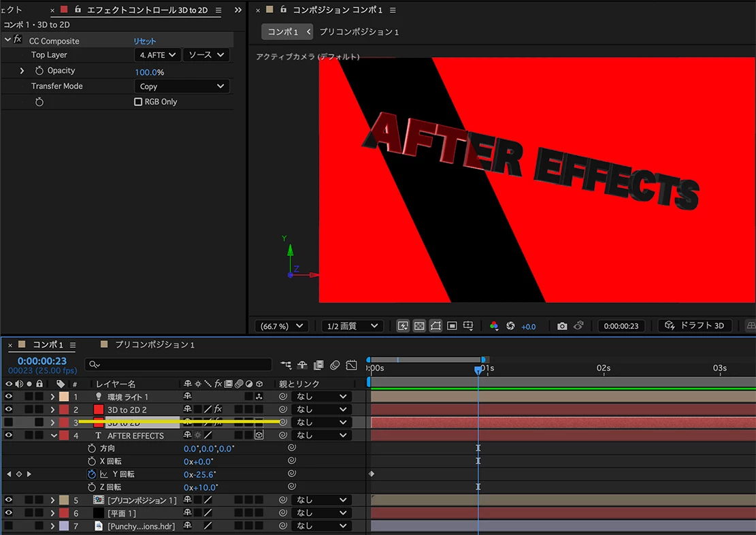The width and height of the screenshot is (756, 535).
Task: Click label color swatch of layer 1
Action: [x=64, y=397]
